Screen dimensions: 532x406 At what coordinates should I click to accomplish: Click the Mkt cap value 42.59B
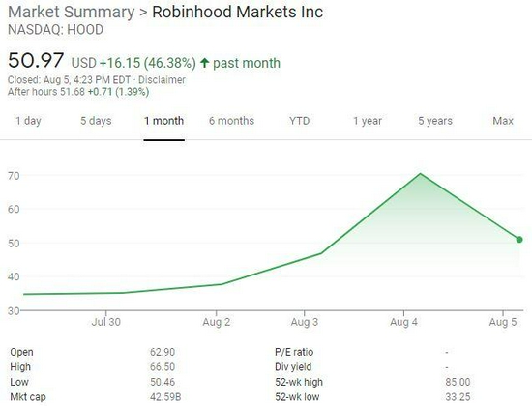tap(165, 397)
